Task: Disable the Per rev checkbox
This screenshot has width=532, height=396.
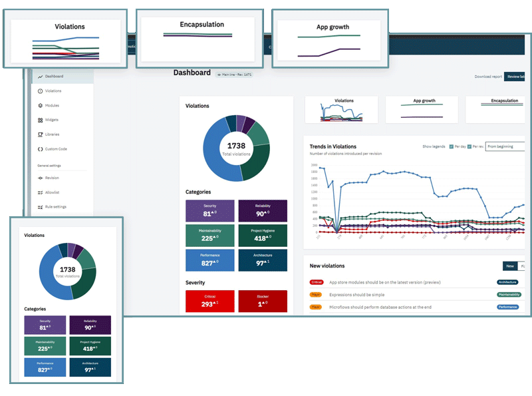Action: (x=469, y=146)
